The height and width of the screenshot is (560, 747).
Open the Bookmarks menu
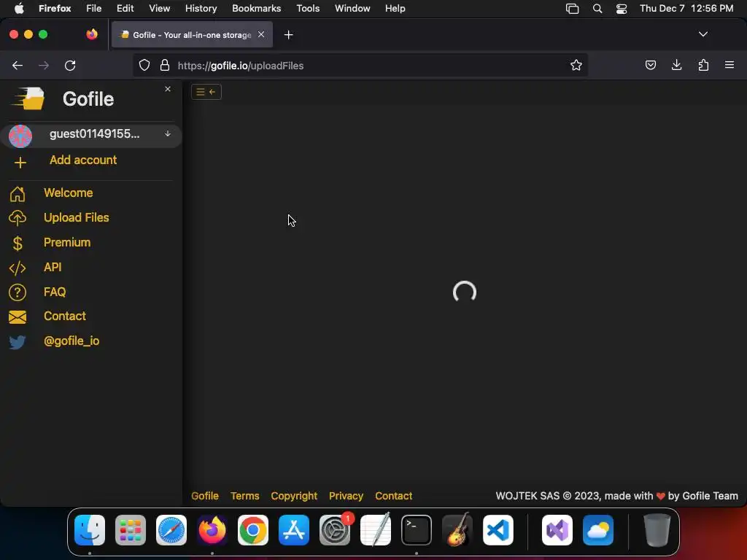[256, 9]
